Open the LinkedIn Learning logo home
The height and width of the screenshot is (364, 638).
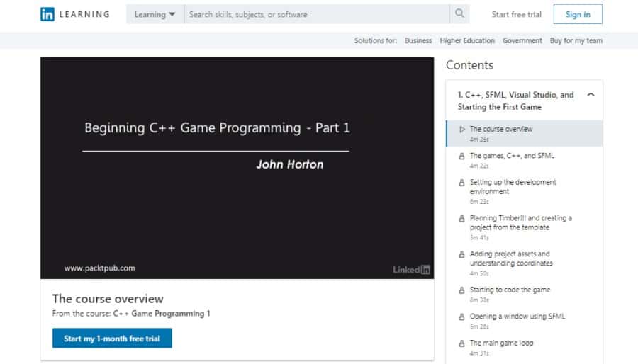click(x=75, y=14)
